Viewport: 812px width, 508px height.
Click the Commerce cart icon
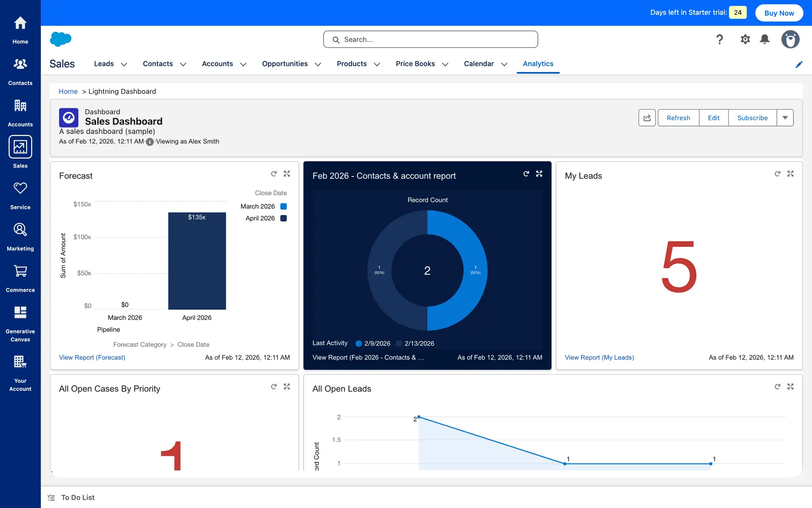click(20, 271)
